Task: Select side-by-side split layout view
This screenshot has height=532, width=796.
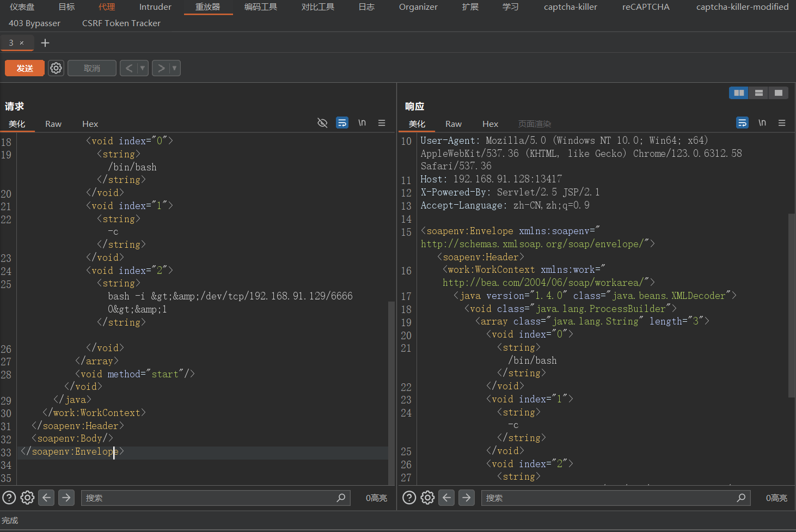Action: [x=739, y=93]
